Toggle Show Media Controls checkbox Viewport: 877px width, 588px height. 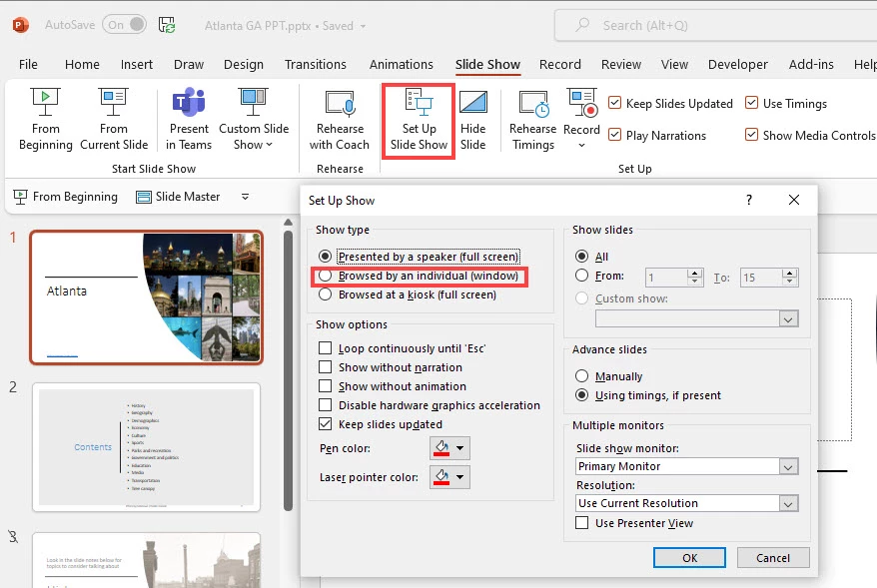click(752, 135)
